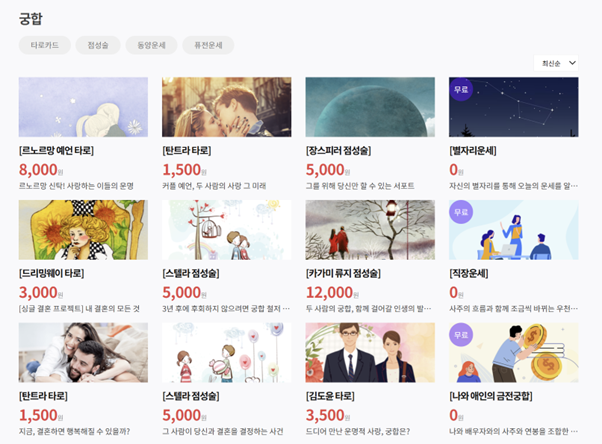Select the 타로카드 filter chip
The width and height of the screenshot is (602, 444).
click(x=45, y=45)
